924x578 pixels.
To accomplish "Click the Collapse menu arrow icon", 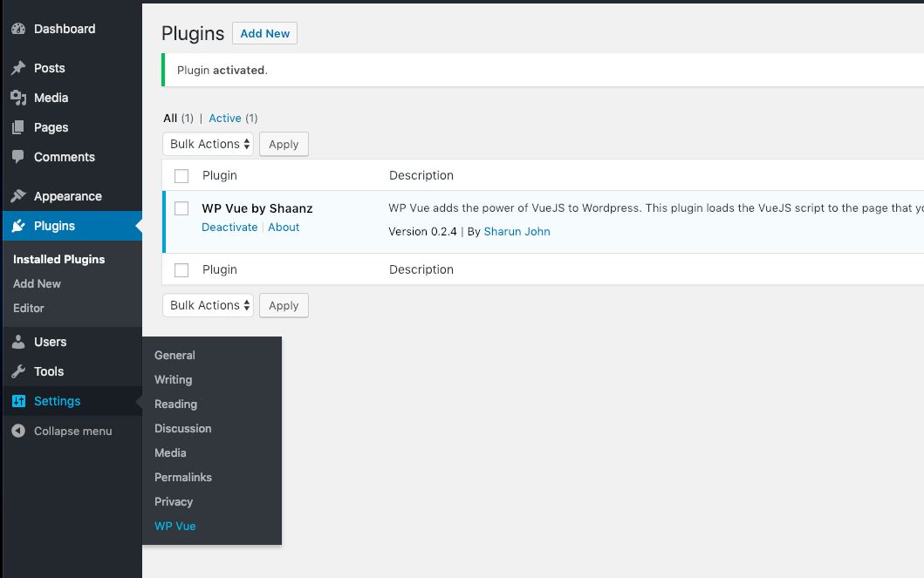I will point(18,431).
